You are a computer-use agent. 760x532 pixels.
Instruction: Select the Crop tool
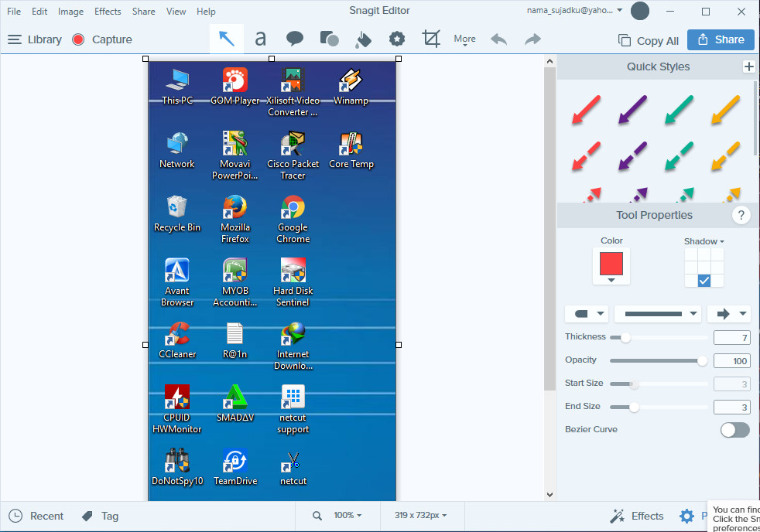pyautogui.click(x=431, y=39)
